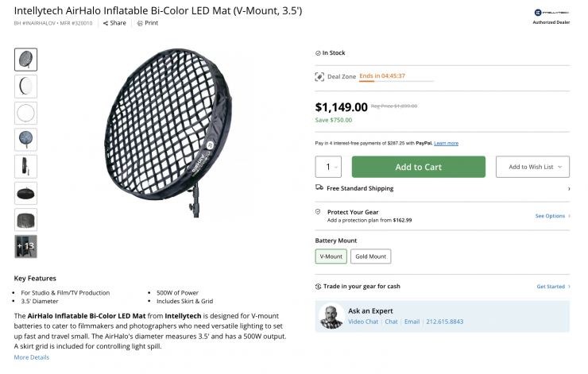Screen dimensions: 588x374
Task: Open the More Details link
Action: [32, 357]
